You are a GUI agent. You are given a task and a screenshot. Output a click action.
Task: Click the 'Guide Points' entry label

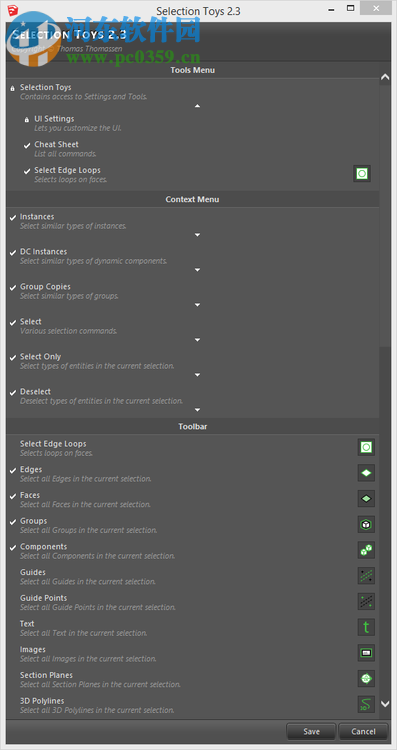tap(44, 598)
